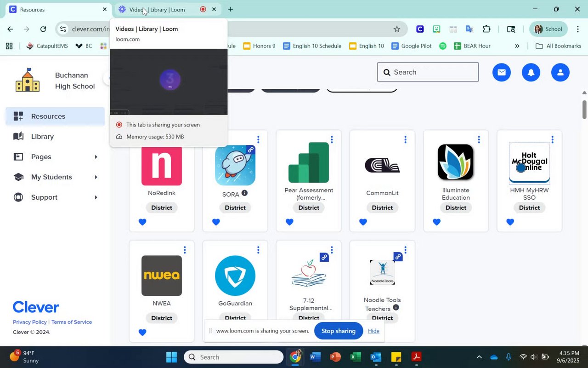The image size is (588, 368).
Task: Open options menu on NWEA card
Action: coord(185,250)
